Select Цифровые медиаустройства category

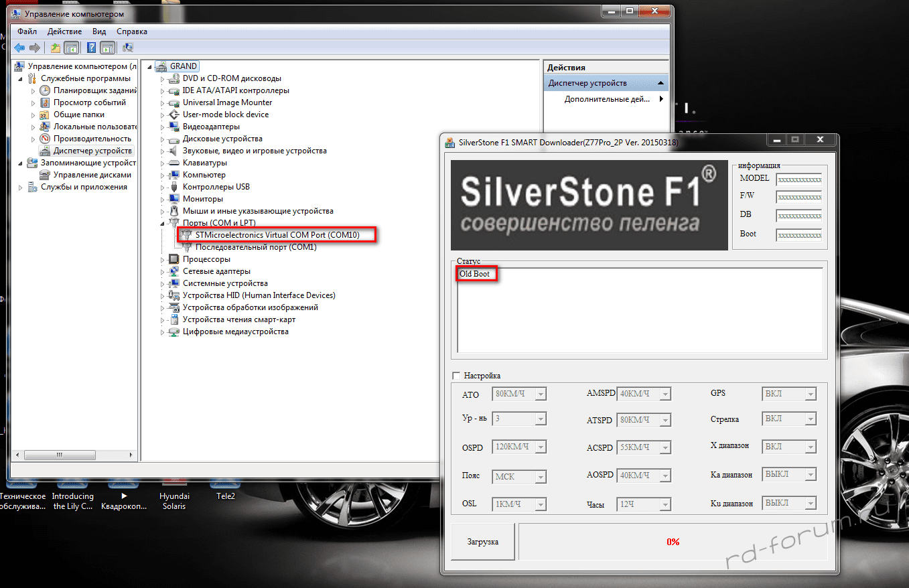(x=235, y=332)
